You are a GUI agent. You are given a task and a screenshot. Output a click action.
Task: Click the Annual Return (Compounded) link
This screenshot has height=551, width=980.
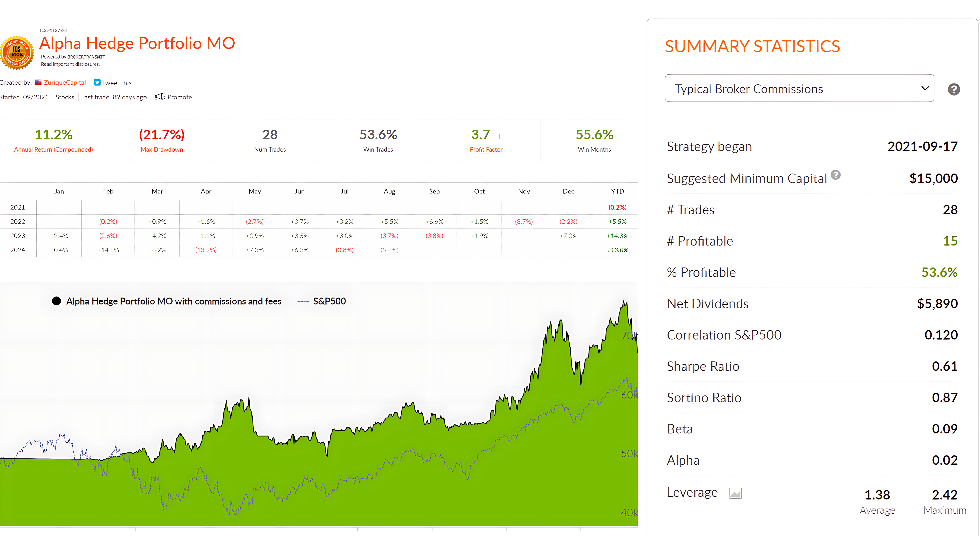(53, 149)
